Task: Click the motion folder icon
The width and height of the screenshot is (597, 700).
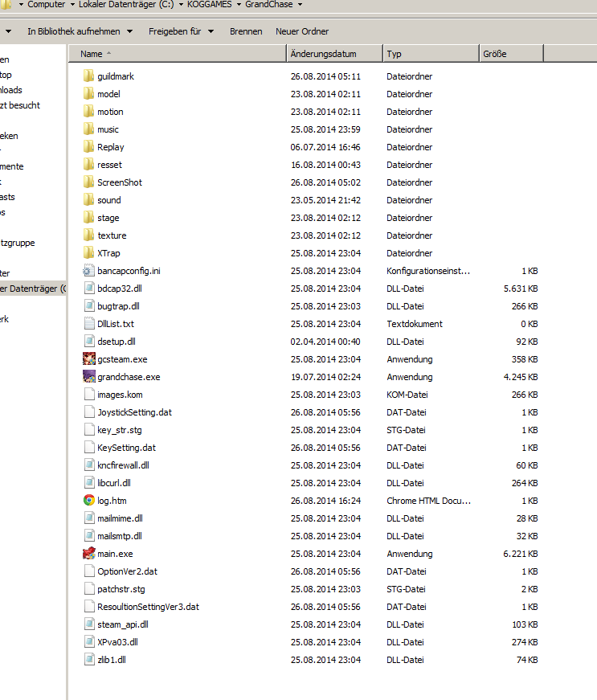Action: pyautogui.click(x=89, y=112)
